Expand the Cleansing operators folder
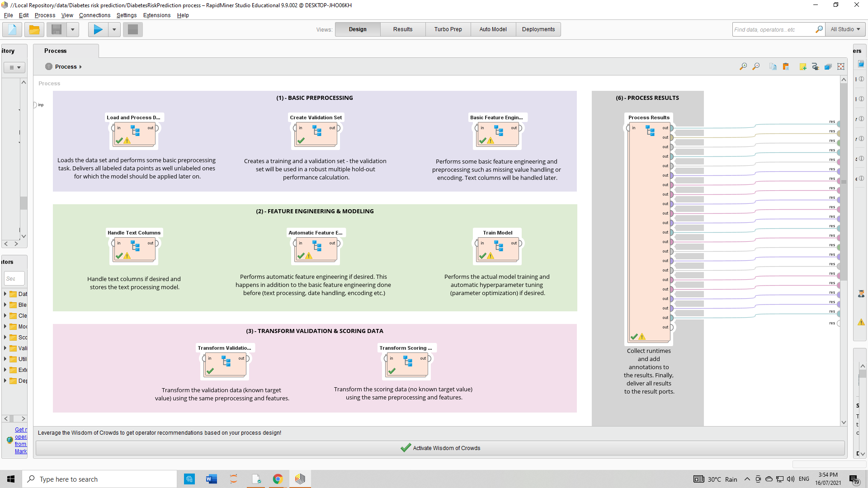Viewport: 868px width, 488px height. 5,315
